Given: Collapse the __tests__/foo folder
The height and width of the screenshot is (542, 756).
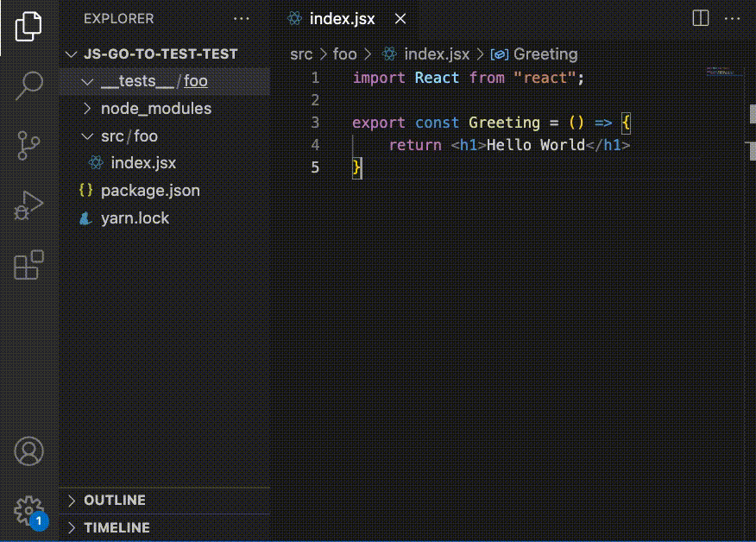Looking at the screenshot, I should 86,80.
